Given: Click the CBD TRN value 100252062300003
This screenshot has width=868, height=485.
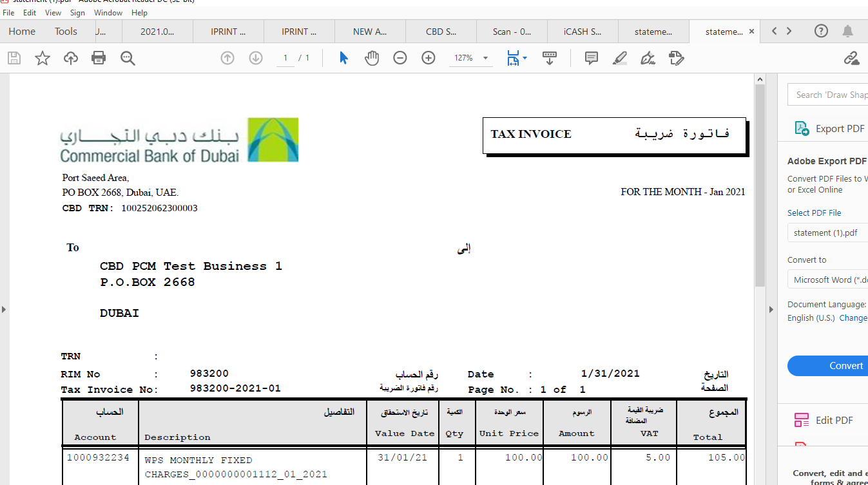Looking at the screenshot, I should click(x=159, y=208).
